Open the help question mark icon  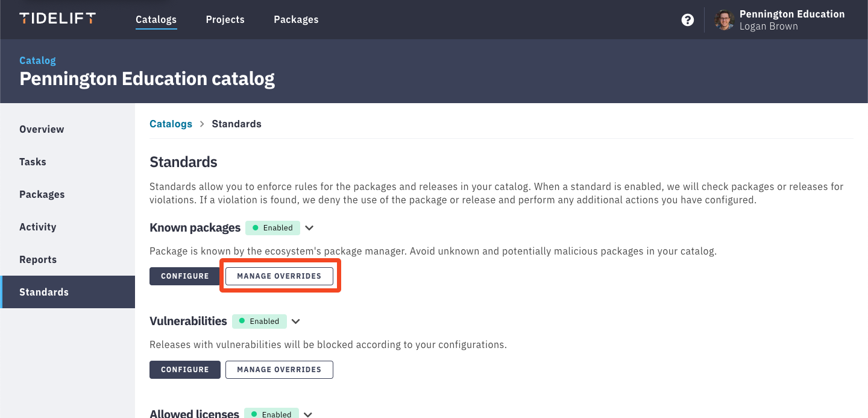click(x=687, y=20)
